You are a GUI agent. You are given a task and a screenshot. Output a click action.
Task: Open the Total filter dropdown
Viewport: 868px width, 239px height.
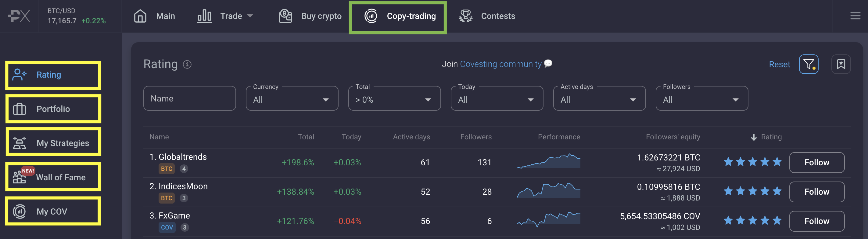(x=394, y=100)
